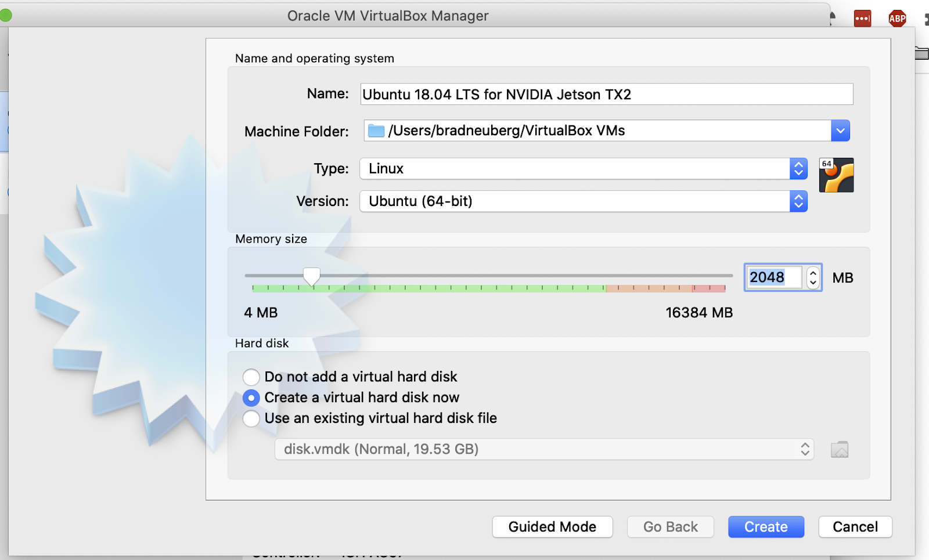This screenshot has width=929, height=560.
Task: Click the 'Type:' label
Action: tap(332, 169)
